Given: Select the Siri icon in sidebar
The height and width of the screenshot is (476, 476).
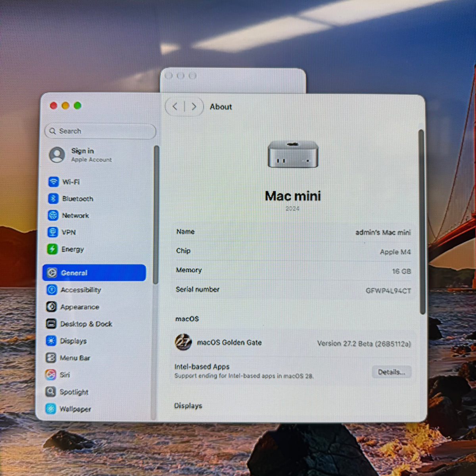Looking at the screenshot, I should pos(50,375).
